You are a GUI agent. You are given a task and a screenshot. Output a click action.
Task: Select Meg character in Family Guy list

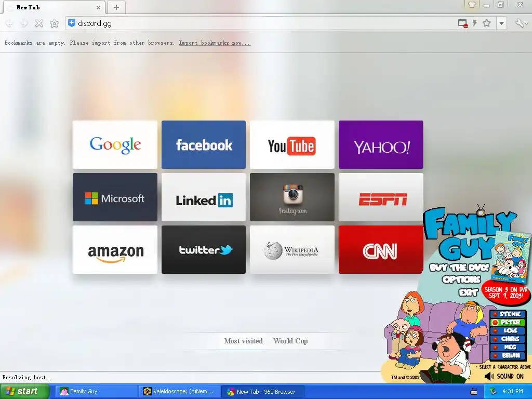508,347
